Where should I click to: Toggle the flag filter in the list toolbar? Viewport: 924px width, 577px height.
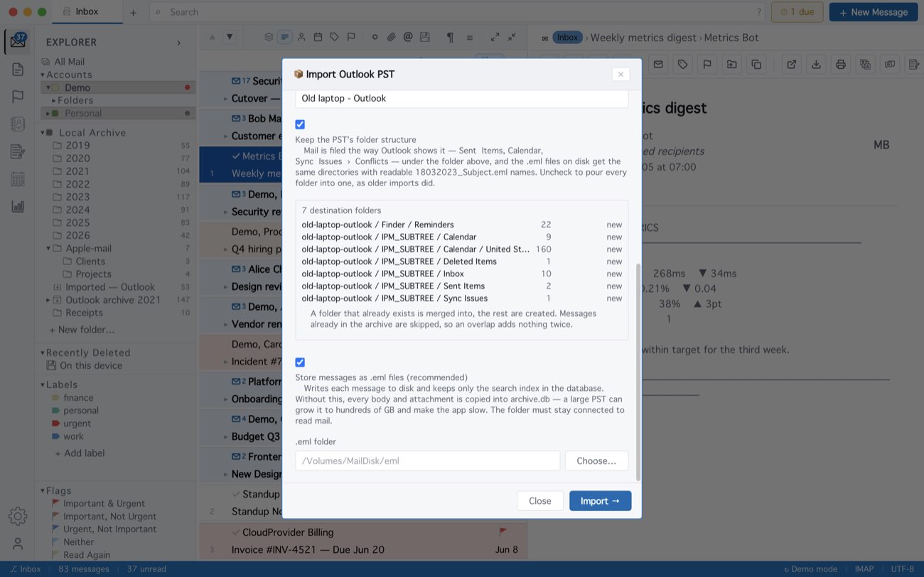click(x=351, y=37)
